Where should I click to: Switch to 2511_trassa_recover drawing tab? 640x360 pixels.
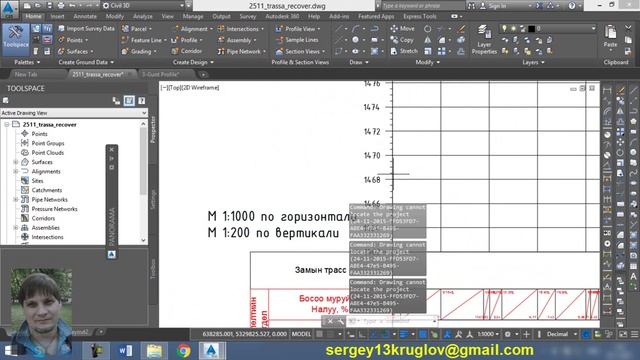tap(98, 75)
